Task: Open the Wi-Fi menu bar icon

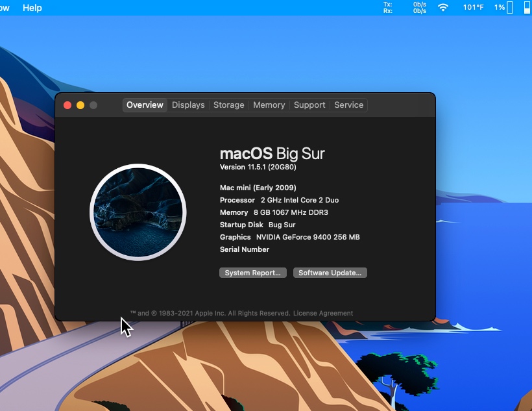Action: click(x=442, y=8)
